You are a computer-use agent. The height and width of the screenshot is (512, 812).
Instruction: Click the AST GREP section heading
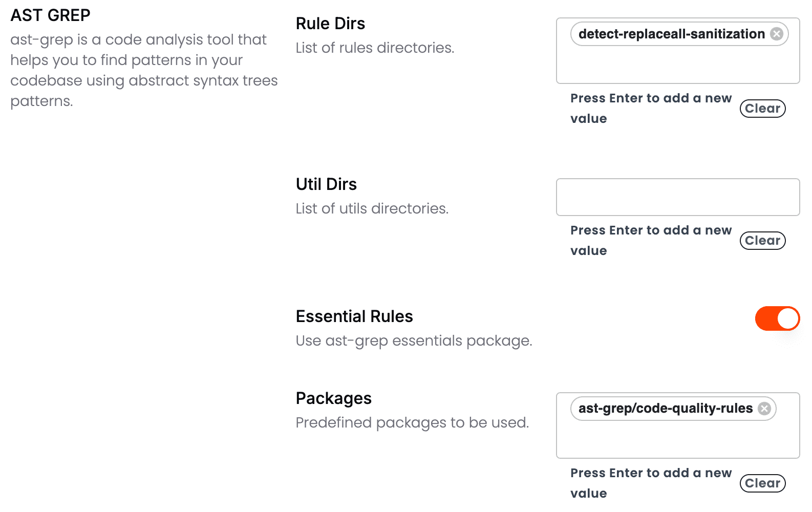point(50,15)
